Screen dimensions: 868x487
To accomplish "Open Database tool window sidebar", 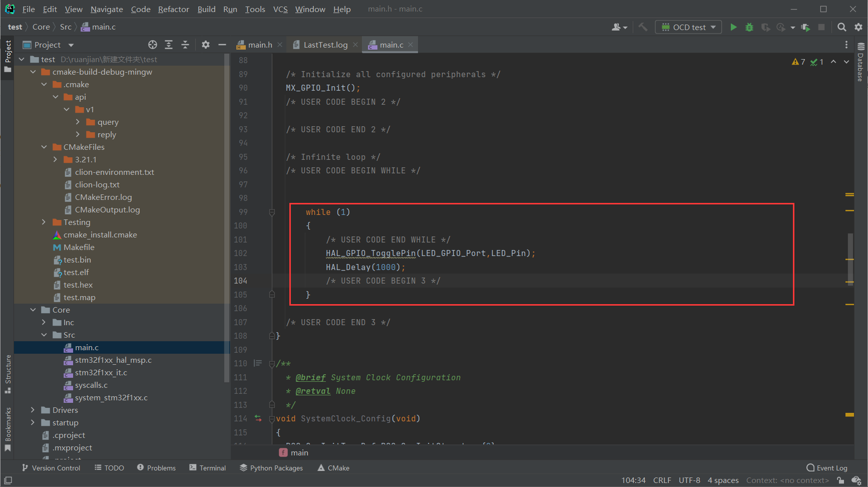I will [860, 62].
